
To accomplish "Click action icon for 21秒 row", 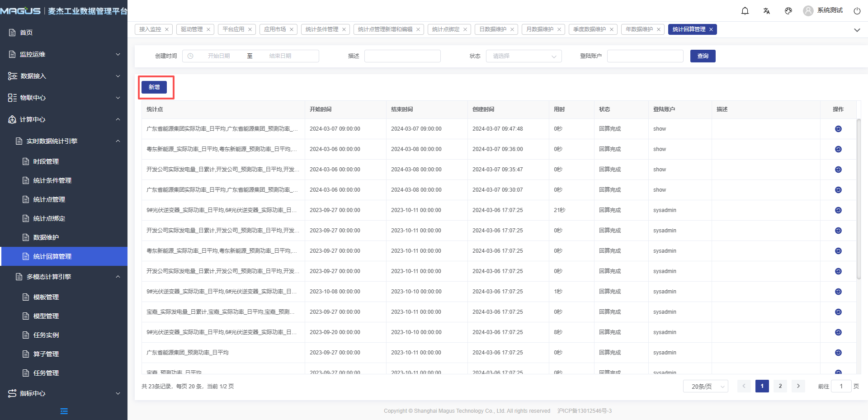I will coord(838,210).
